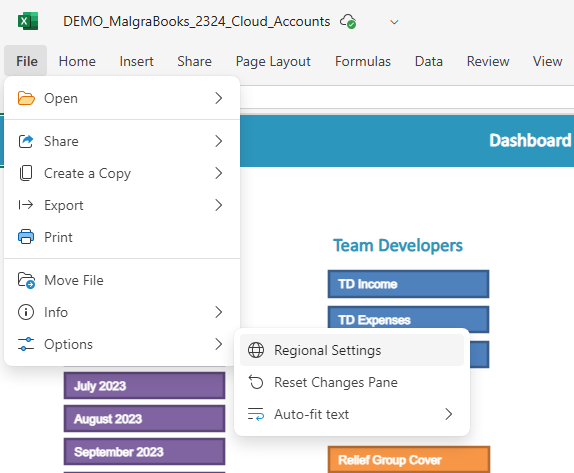Expand the file name dropdown chevron
Image resolution: width=574 pixels, height=473 pixels.
point(394,22)
